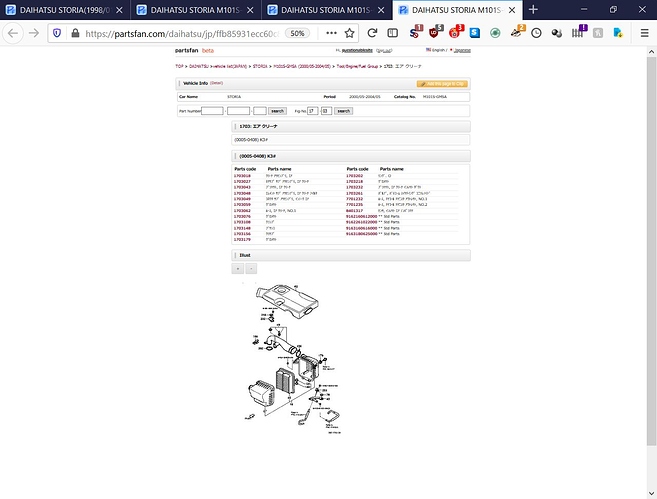The image size is (657, 499).
Task: Click the second Part Number input box
Action: point(238,111)
